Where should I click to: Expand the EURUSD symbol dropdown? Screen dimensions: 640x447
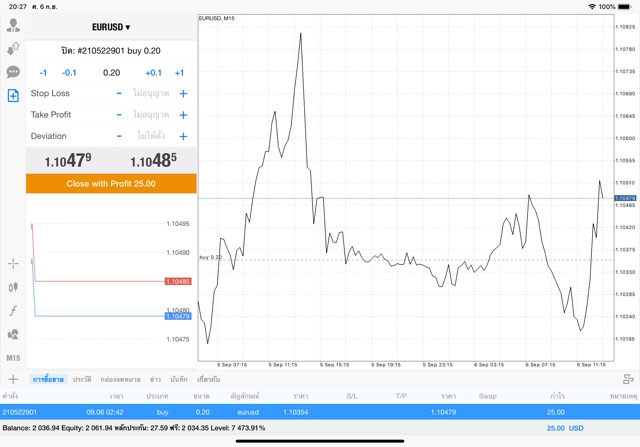pos(111,27)
